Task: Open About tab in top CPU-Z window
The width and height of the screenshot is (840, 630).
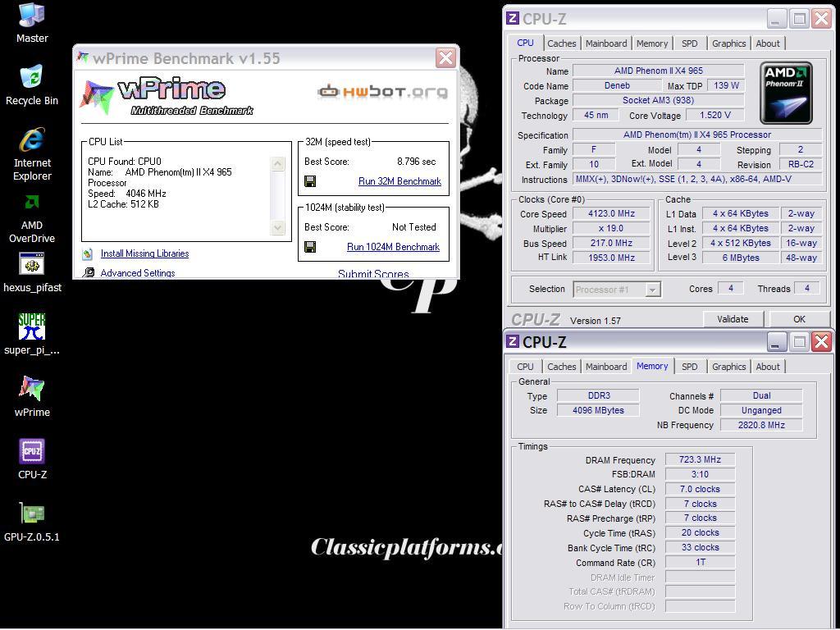Action: point(768,43)
